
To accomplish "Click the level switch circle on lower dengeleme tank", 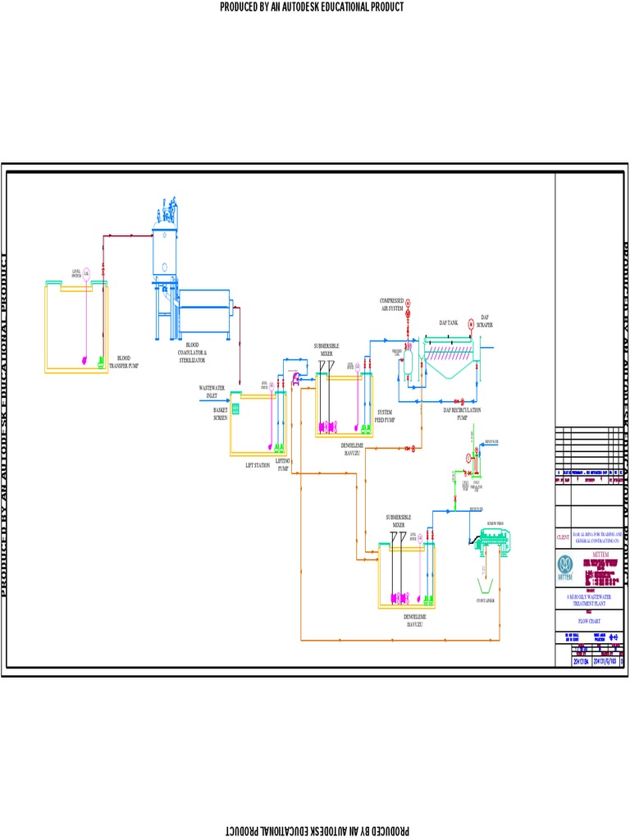I will 420,536.
